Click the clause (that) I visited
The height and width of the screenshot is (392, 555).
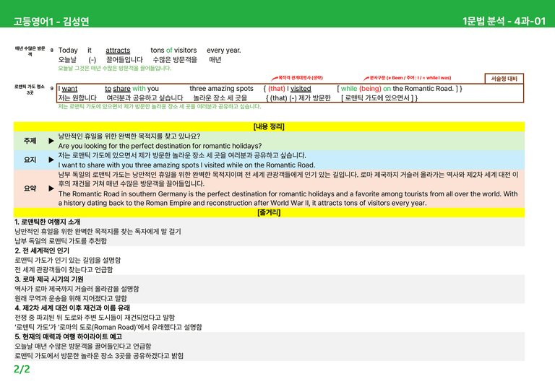coord(290,88)
